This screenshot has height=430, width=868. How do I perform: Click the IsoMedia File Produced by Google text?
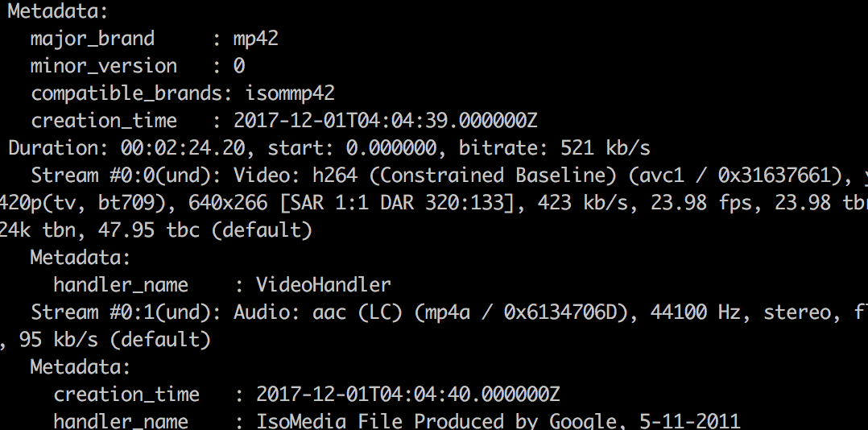pos(436,422)
